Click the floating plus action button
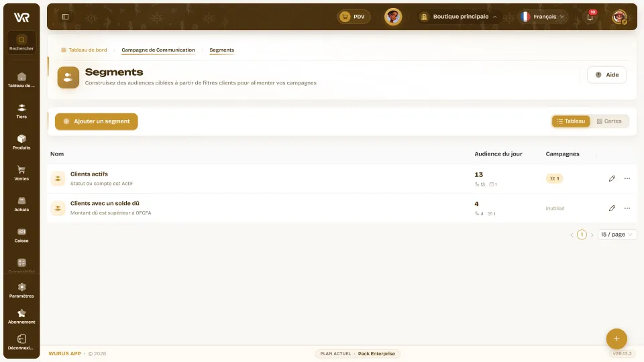Viewport: 644px width, 362px height. [616, 339]
